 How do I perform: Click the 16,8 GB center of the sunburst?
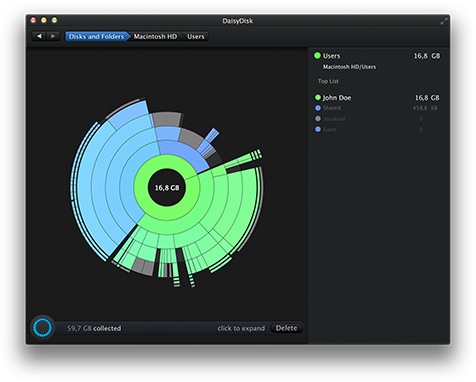(167, 188)
